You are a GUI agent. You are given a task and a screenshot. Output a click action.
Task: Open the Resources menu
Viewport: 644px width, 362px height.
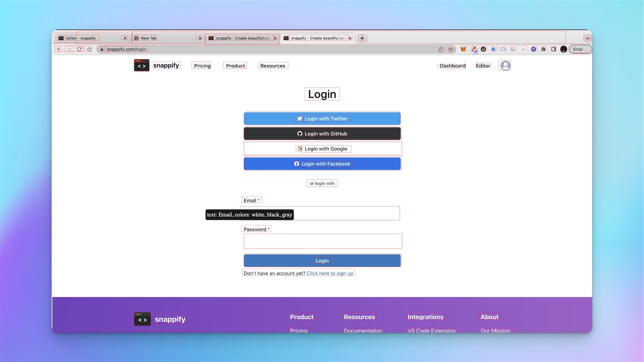(x=272, y=65)
